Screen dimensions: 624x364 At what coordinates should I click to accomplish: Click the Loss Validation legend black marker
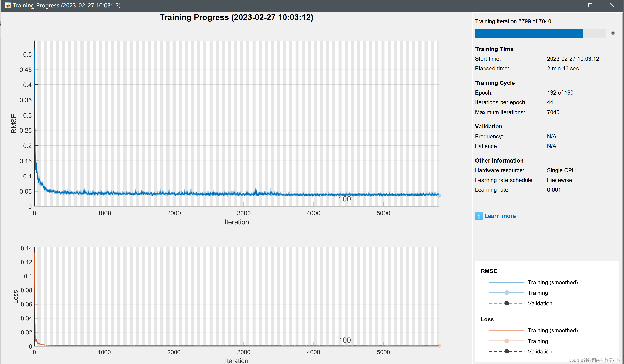coord(507,351)
